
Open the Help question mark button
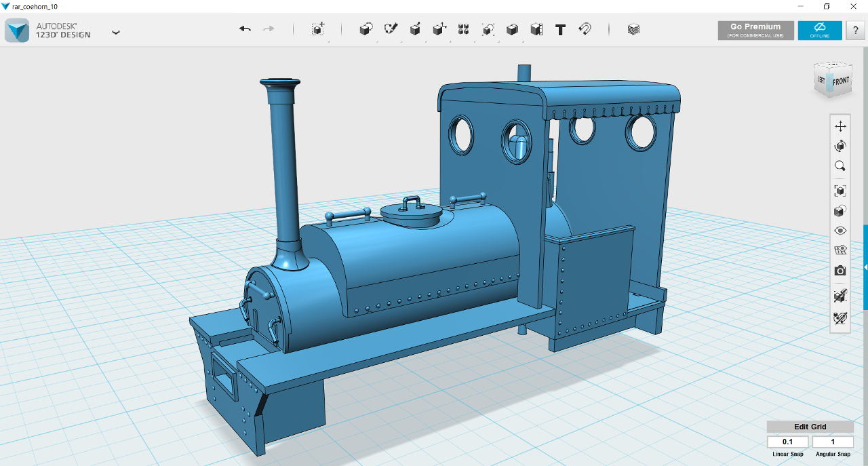coord(855,31)
